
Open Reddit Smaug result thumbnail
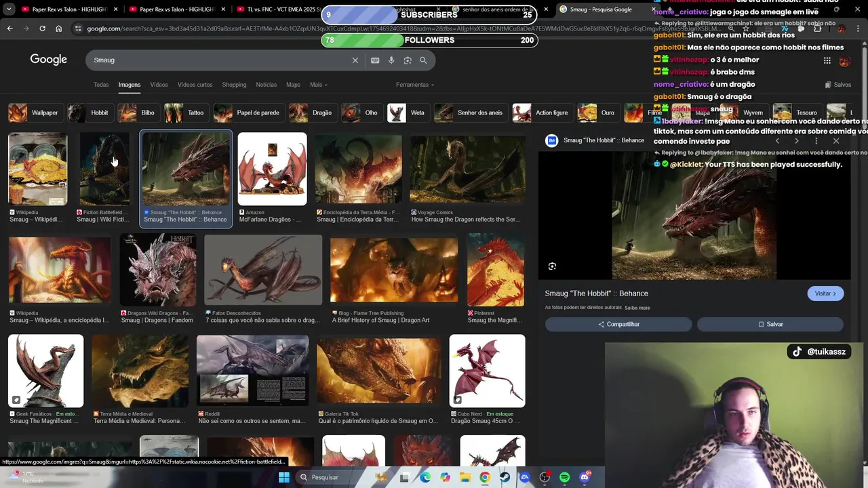pyautogui.click(x=252, y=371)
